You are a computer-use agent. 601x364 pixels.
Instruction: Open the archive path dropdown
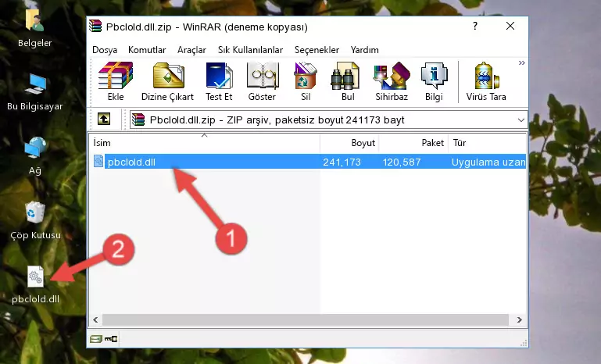tap(521, 120)
